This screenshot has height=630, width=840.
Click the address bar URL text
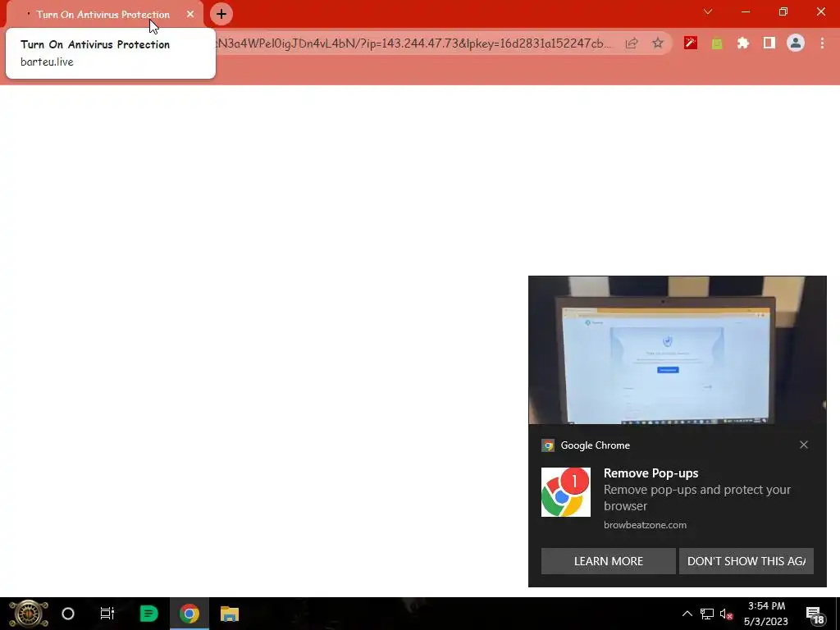pos(413,43)
